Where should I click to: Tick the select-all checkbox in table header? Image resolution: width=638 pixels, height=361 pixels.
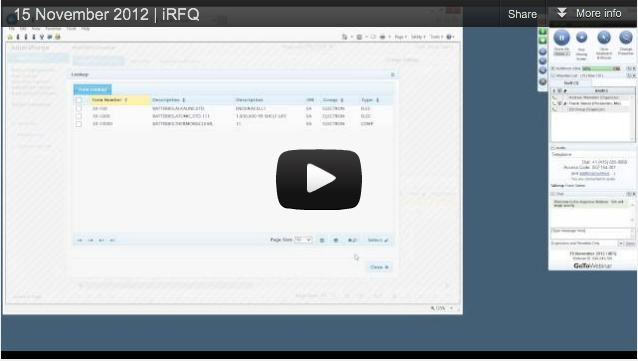click(79, 100)
